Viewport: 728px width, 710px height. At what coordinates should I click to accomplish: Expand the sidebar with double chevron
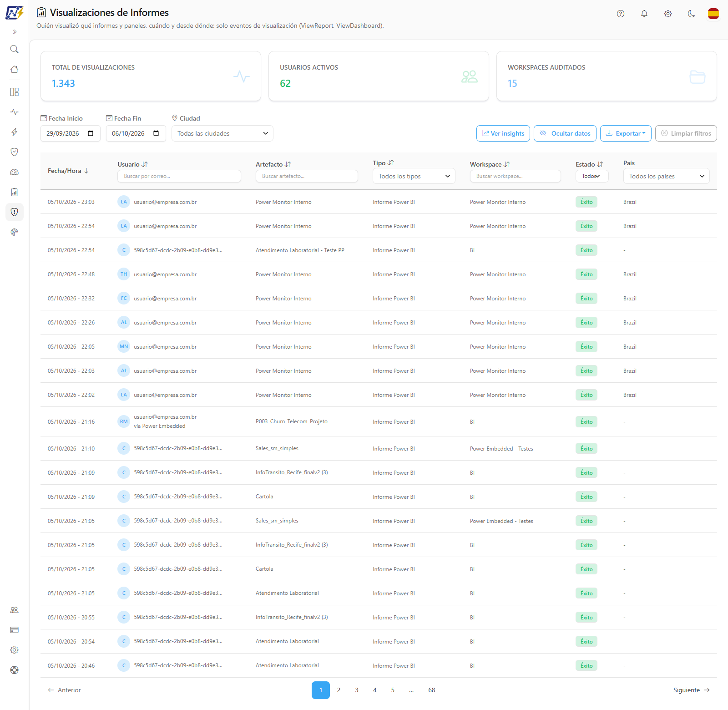pos(15,32)
